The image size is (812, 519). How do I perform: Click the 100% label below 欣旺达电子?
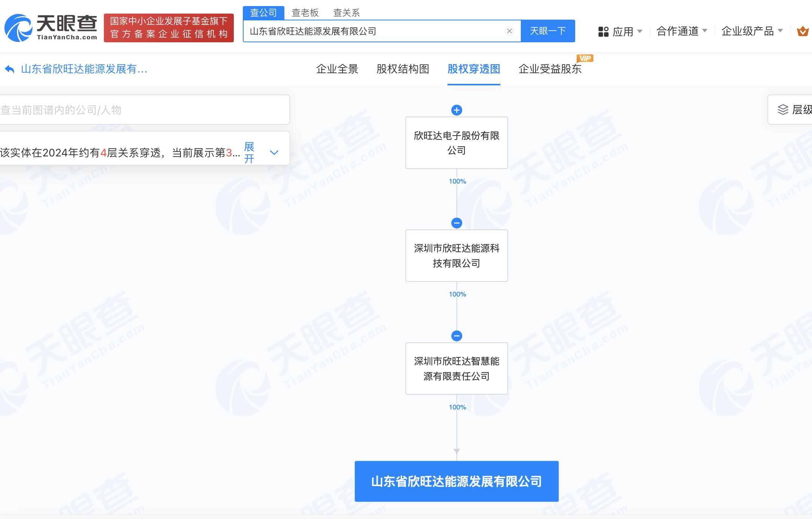tap(457, 181)
